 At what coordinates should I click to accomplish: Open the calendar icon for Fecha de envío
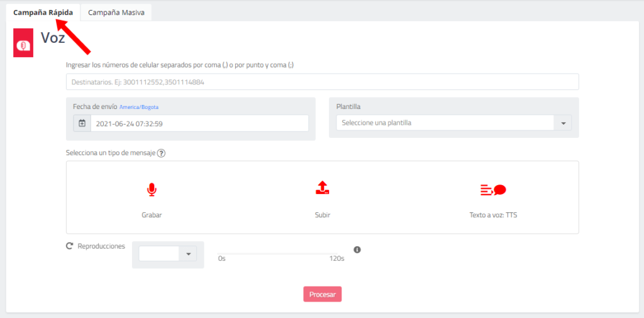tap(82, 123)
